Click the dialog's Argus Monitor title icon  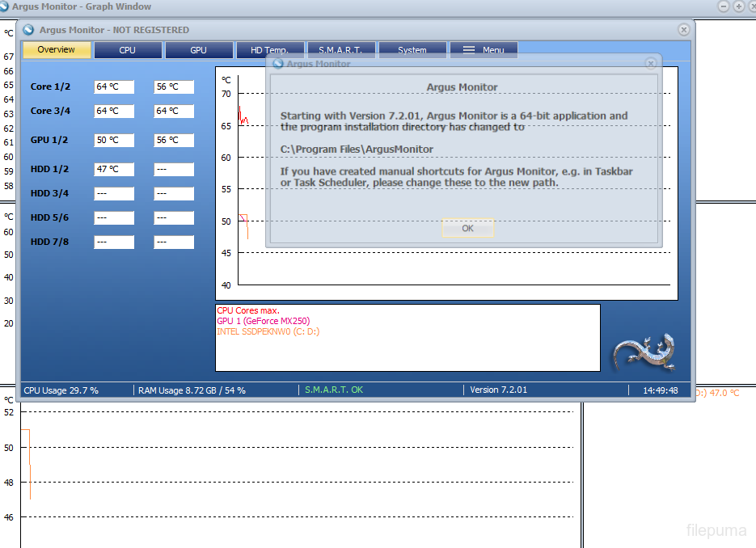tap(278, 64)
